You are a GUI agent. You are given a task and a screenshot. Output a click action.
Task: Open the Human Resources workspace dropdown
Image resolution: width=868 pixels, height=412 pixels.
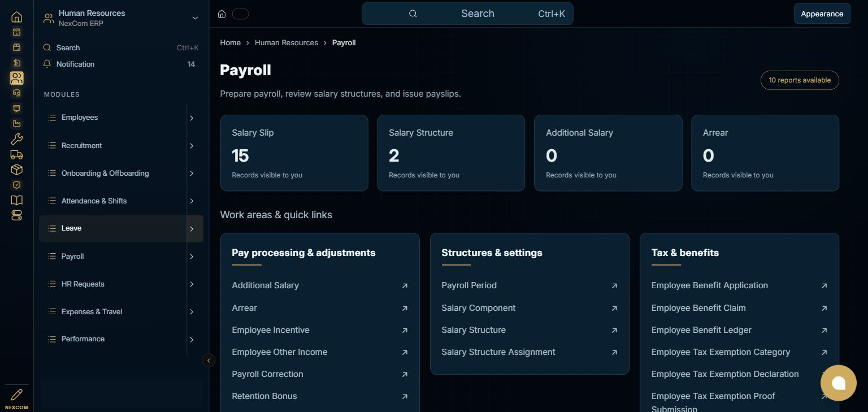[195, 18]
